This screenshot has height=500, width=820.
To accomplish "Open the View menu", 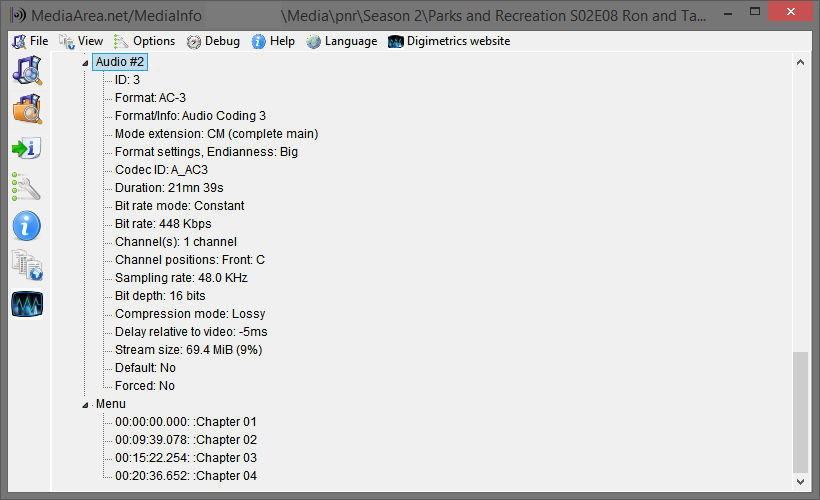I will [x=81, y=41].
